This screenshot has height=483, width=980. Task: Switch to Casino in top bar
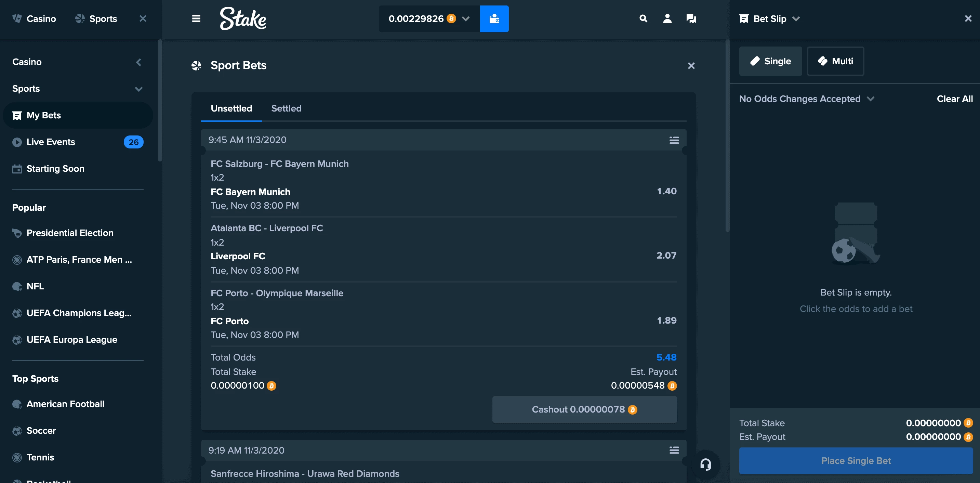[34, 19]
